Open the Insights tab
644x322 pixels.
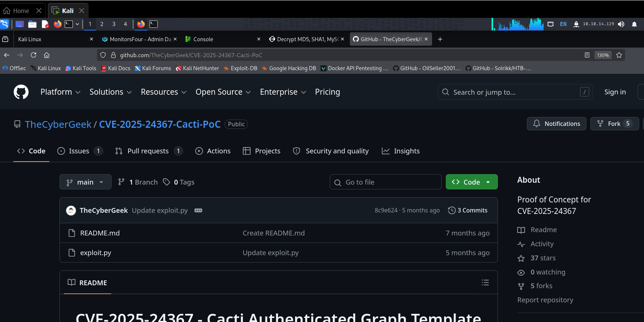click(401, 151)
